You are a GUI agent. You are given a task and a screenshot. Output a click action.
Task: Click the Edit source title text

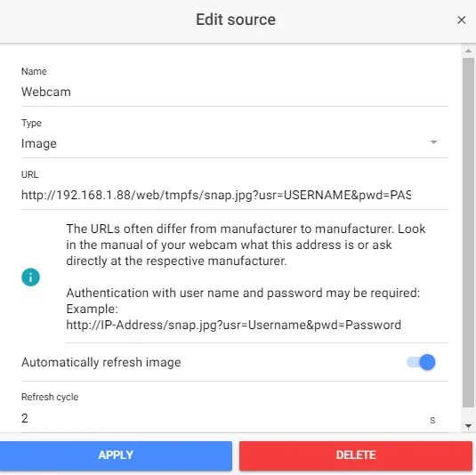236,20
